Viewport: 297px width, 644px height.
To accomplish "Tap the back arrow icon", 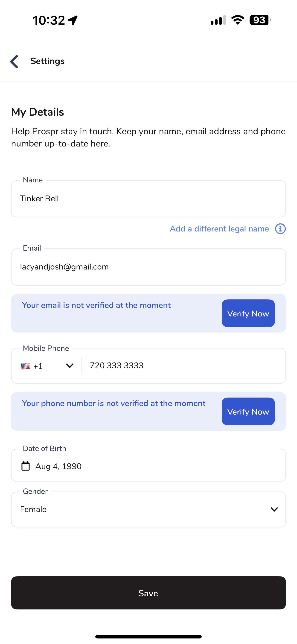I will click(14, 61).
